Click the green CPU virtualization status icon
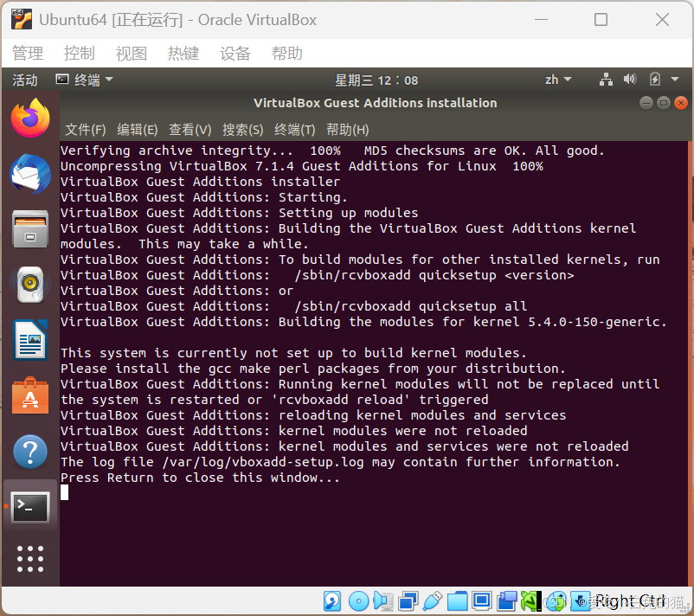This screenshot has height=616, width=694. [x=531, y=601]
